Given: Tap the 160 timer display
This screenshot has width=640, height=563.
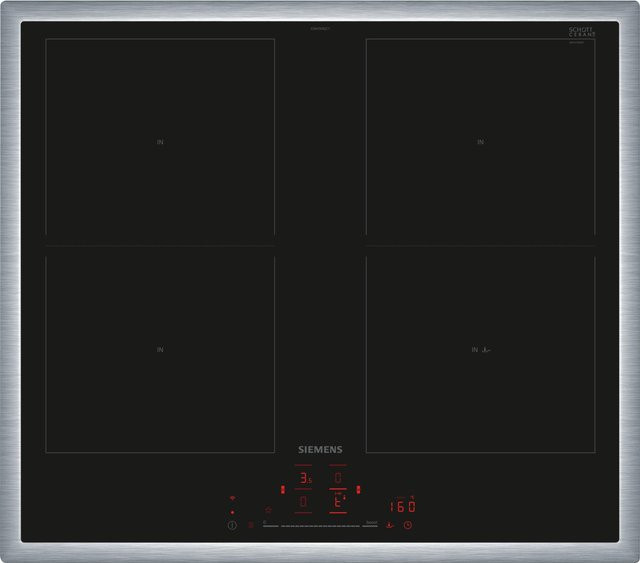Looking at the screenshot, I should coord(402,507).
